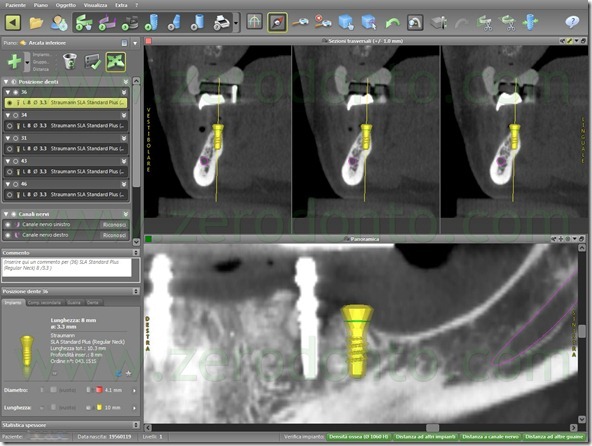
Task: Click the arch panoramic curve tool
Action: (x=254, y=22)
